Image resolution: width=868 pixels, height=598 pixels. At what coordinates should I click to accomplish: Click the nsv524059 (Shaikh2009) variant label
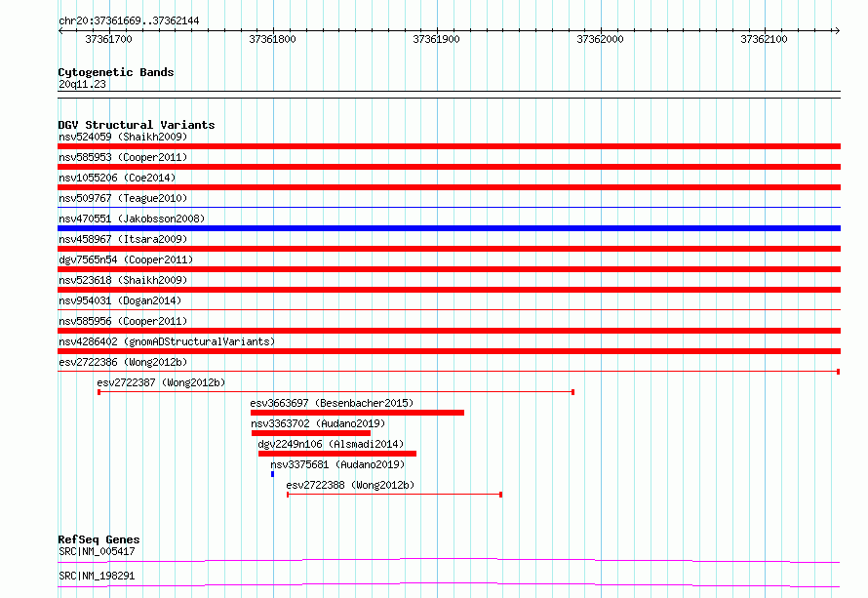click(x=123, y=137)
